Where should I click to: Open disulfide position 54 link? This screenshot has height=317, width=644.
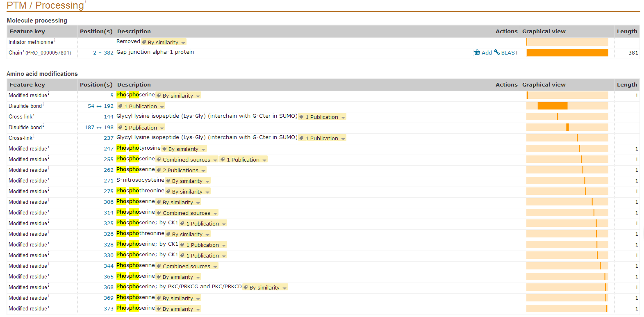tap(91, 106)
